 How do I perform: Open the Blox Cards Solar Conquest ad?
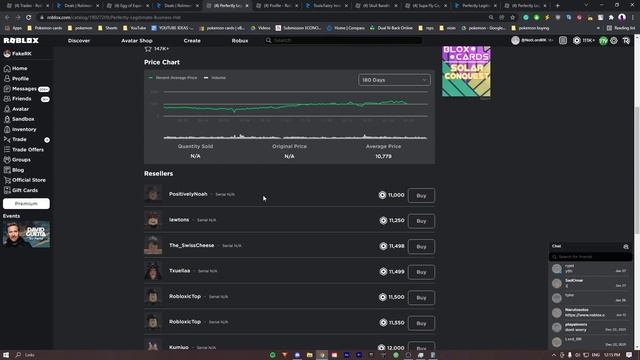coord(466,71)
